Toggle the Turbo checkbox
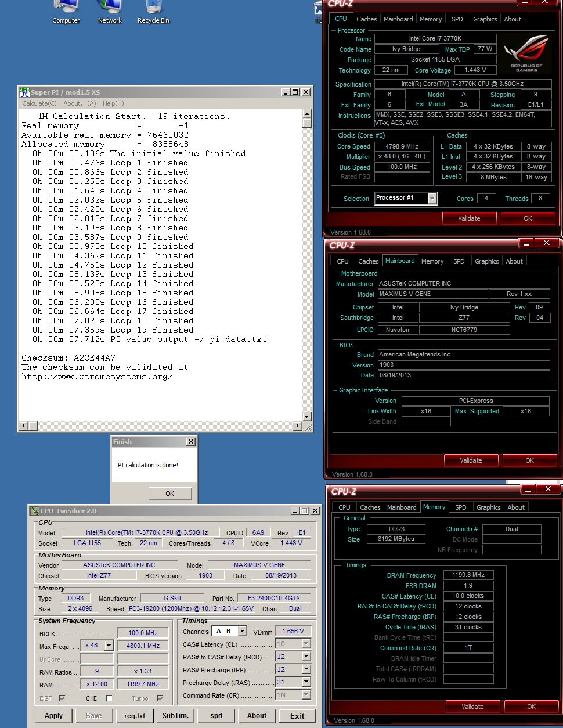Viewport: 563px width, 728px height. [160, 698]
